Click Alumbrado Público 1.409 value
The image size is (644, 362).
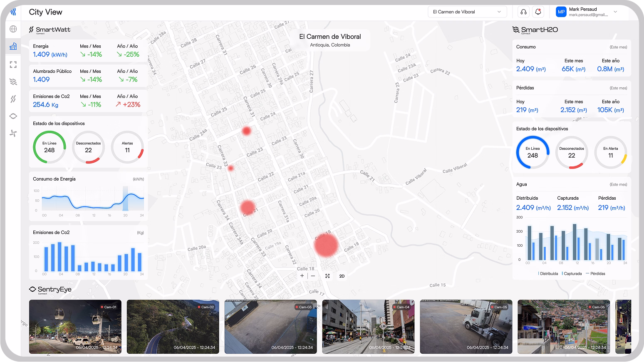(41, 79)
